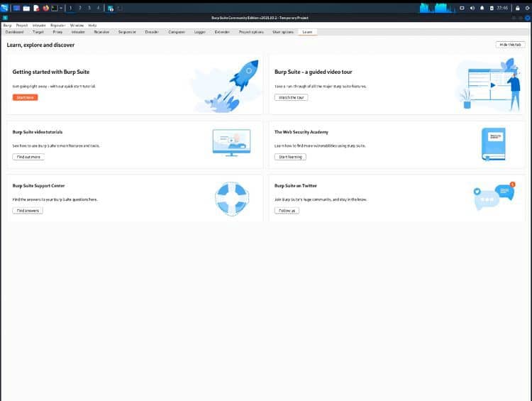Screen dimensions: 532x401
Task: Launch the text editor panel icon
Action: [36, 8]
